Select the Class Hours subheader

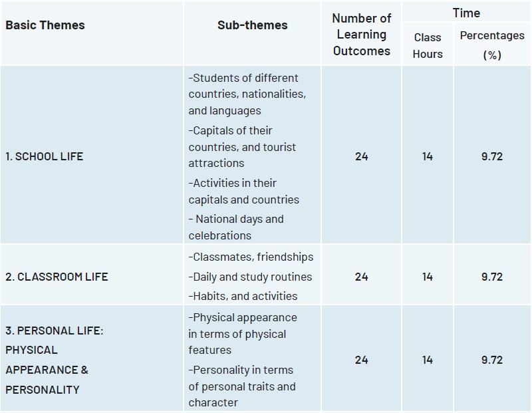pos(427,46)
